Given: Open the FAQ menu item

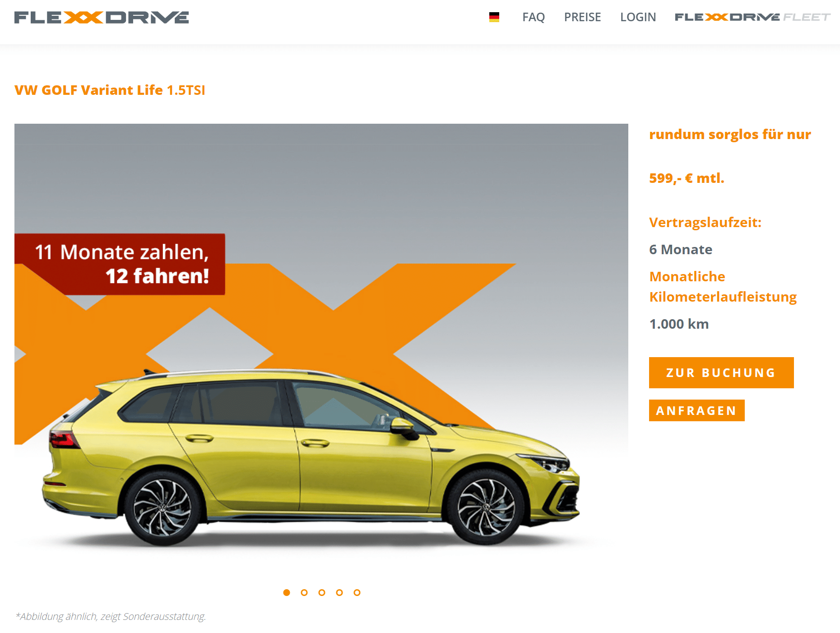Looking at the screenshot, I should point(534,17).
